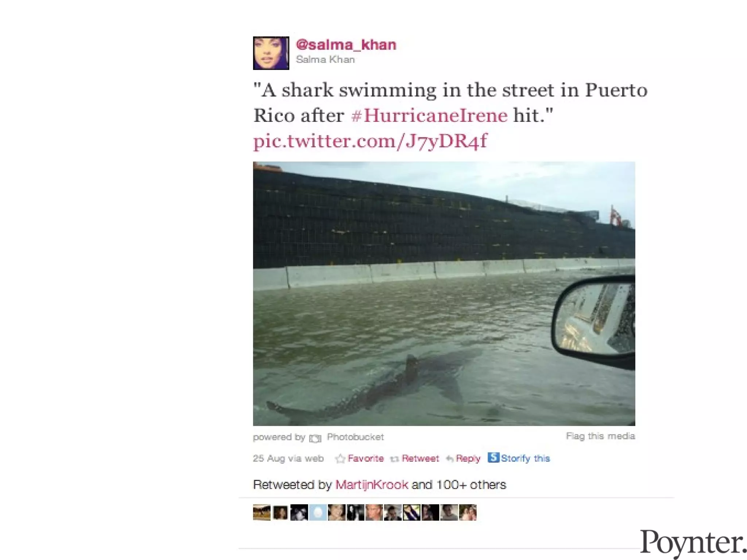Click the Retweet text button
747x560 pixels.
420,458
